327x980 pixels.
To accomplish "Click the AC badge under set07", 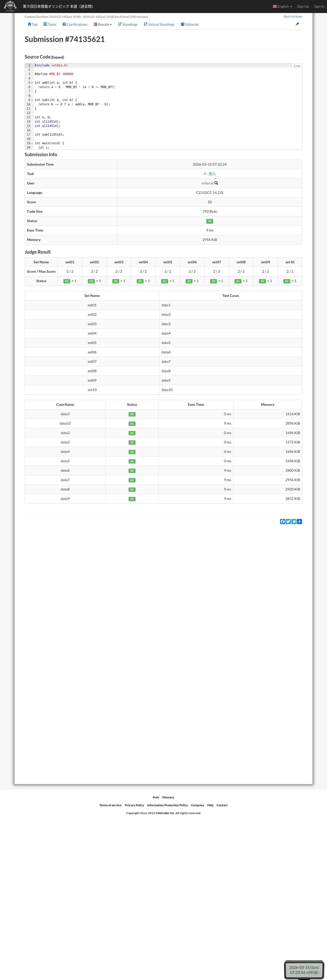I will coord(214,281).
